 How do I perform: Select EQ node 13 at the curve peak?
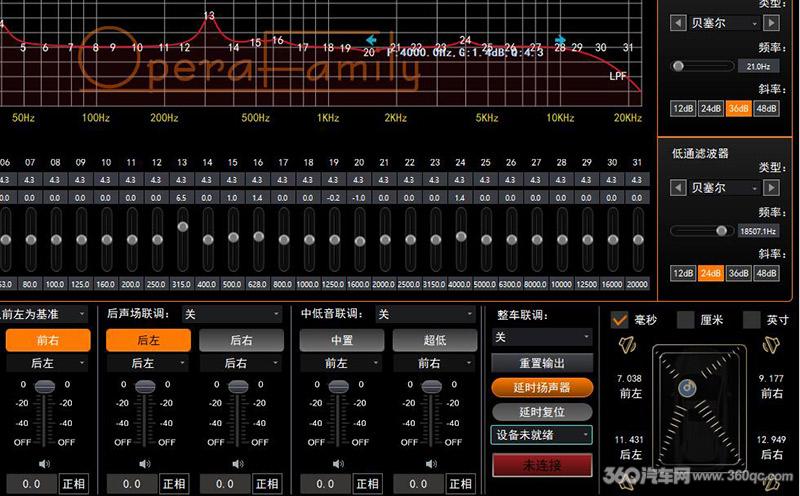click(x=209, y=16)
